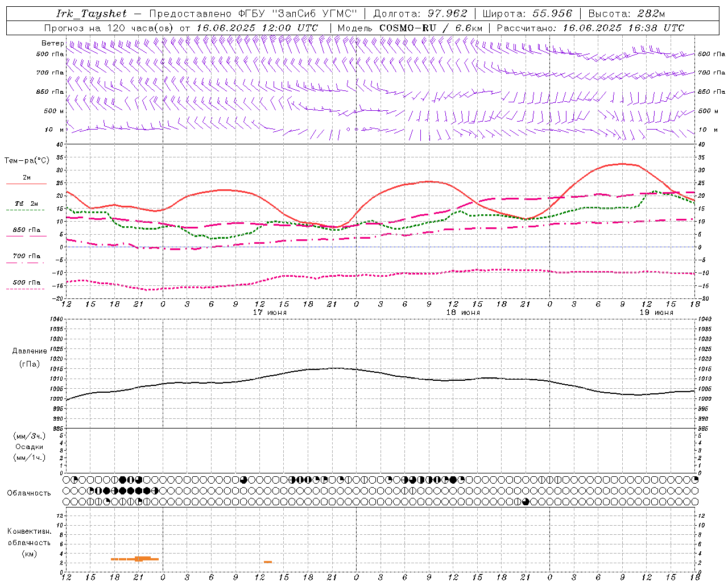This screenshot has width=728, height=582.
Task: Click the Тем-ра(°C) axis title
Action: 27,161
